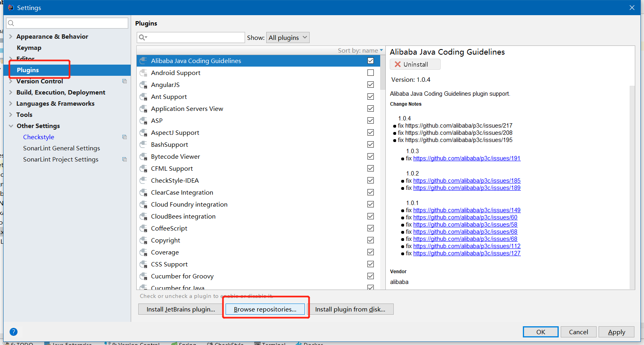Click the project-level icon beside Version Control

click(x=124, y=81)
